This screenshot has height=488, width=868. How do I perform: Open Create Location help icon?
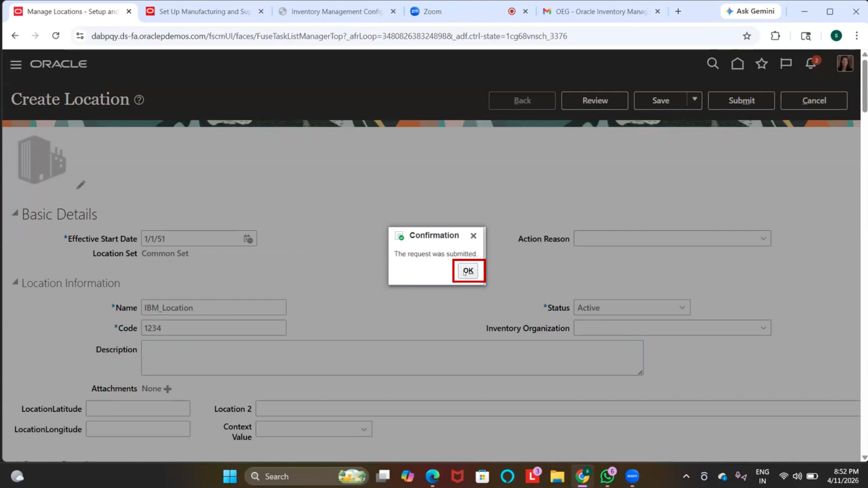[139, 100]
